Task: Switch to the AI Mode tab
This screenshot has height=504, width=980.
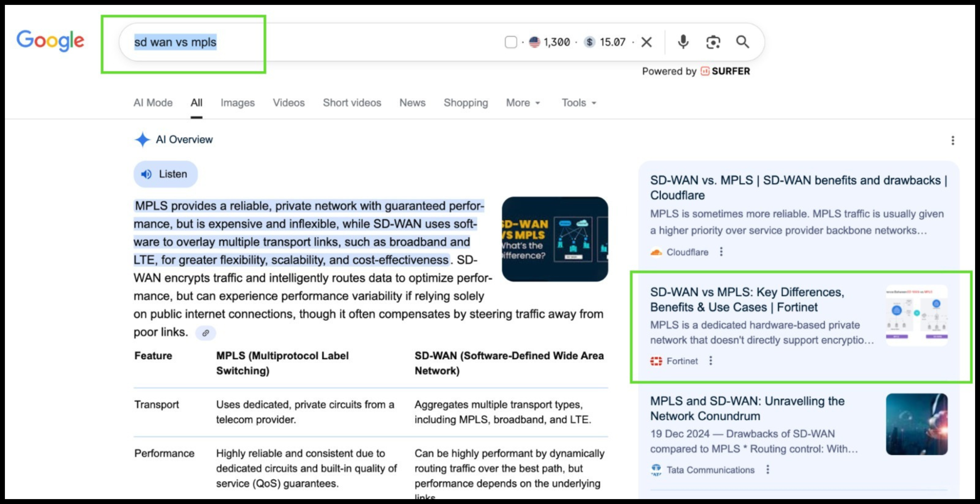Action: click(153, 103)
